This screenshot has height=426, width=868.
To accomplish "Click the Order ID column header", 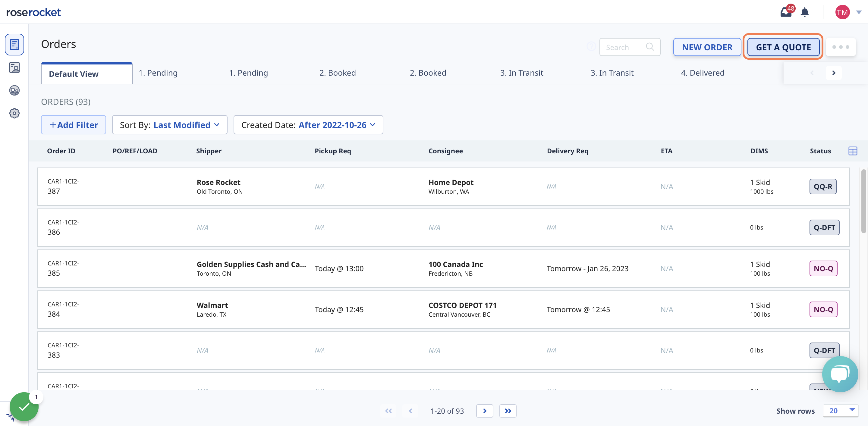I will click(61, 151).
